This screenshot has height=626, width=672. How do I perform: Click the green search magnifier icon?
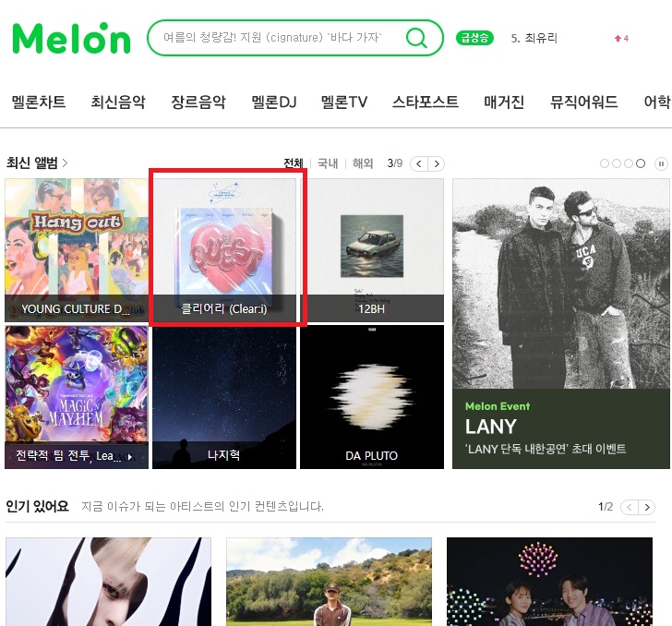pos(416,38)
